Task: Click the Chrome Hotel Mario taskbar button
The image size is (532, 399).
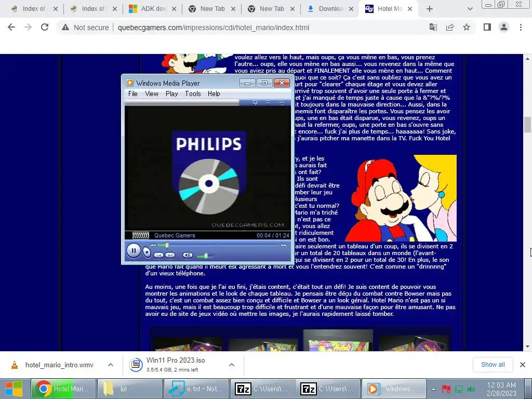Action: 63,389
